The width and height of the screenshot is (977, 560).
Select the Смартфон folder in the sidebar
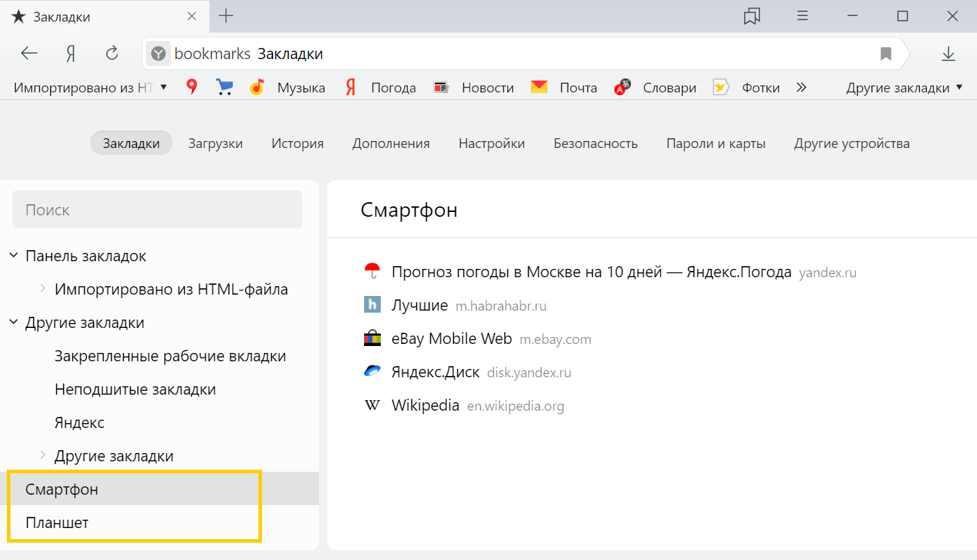(159, 488)
